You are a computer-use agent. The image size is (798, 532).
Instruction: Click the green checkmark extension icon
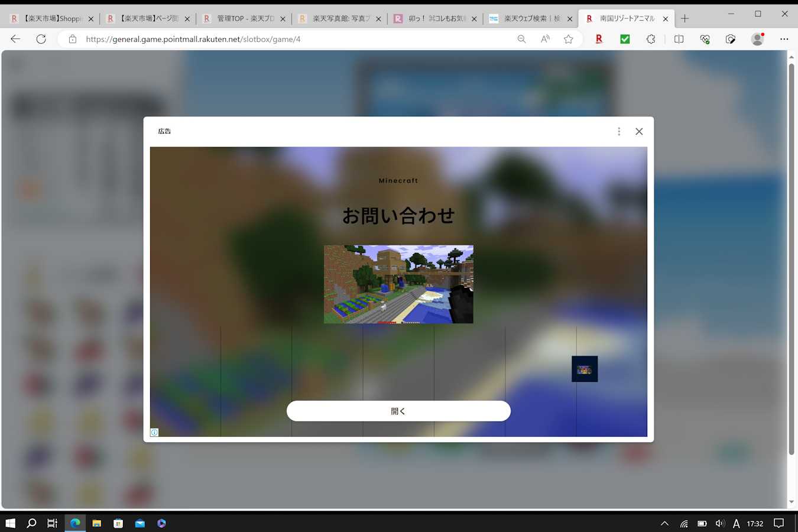click(x=625, y=39)
